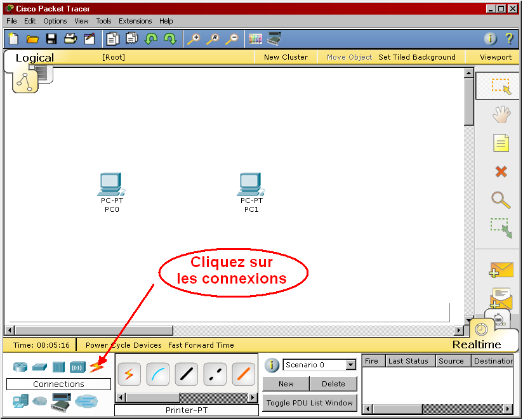Select the Wireless Devices category icon
Screen dimensions: 523x420
[x=77, y=367]
